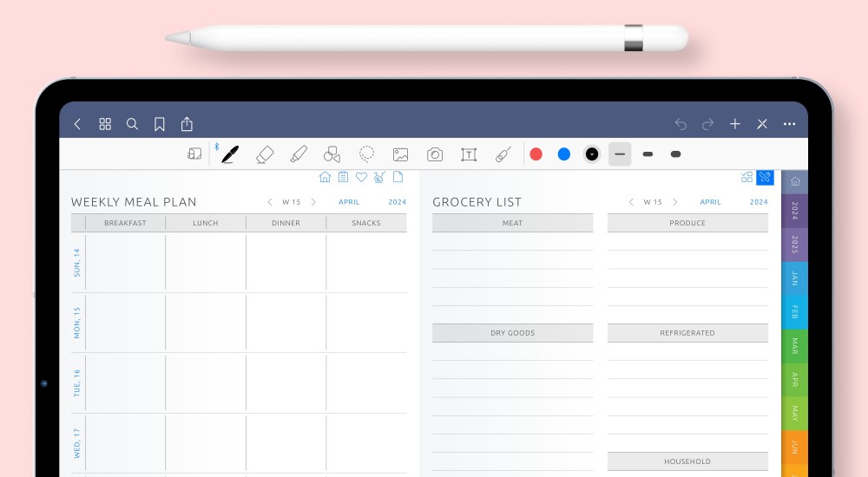Click the zoom window tool icon

click(194, 154)
